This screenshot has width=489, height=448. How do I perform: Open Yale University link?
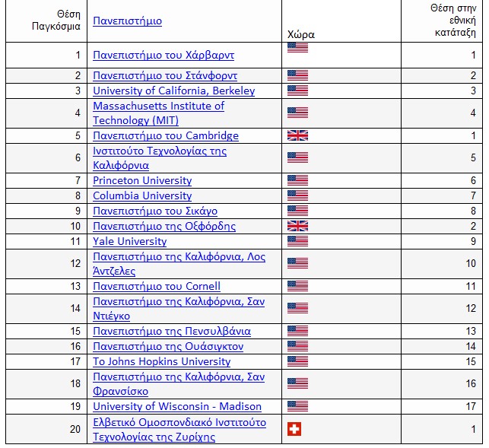click(x=130, y=241)
